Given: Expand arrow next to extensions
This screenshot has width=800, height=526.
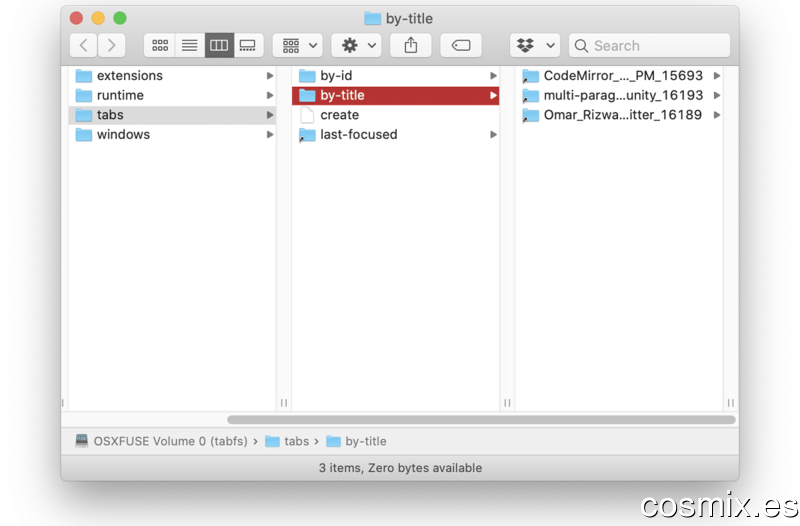Looking at the screenshot, I should point(270,76).
